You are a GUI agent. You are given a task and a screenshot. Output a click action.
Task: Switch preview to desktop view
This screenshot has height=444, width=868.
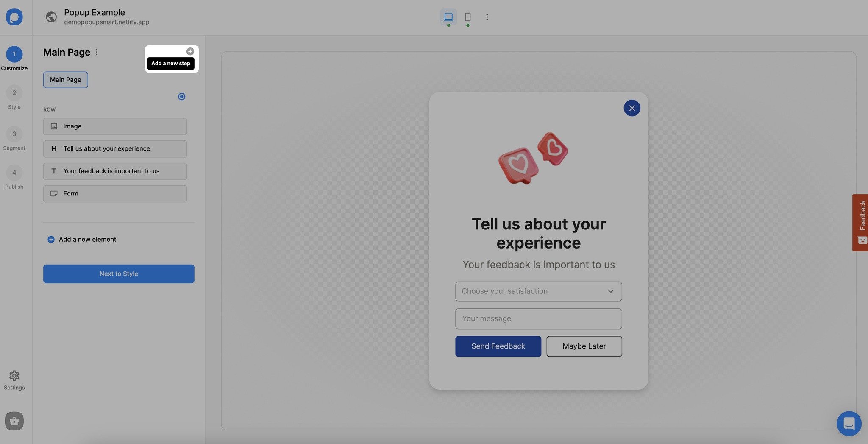tap(448, 17)
